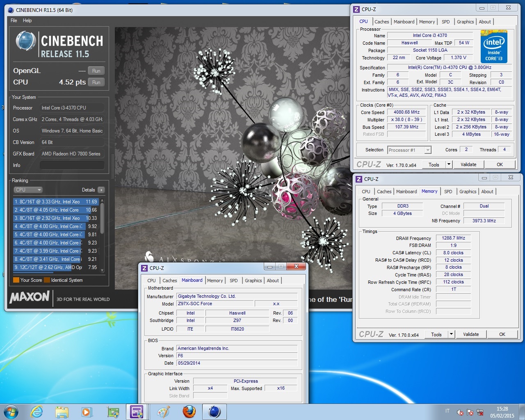Click the Identical System color swatch
The height and width of the screenshot is (420, 525).
click(x=47, y=280)
